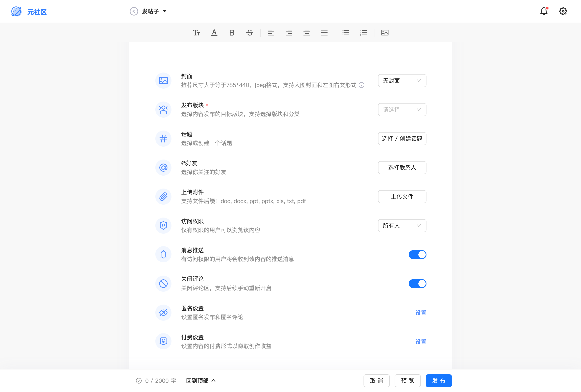581x392 pixels.
Task: Insert a numbered list
Action: (363, 33)
